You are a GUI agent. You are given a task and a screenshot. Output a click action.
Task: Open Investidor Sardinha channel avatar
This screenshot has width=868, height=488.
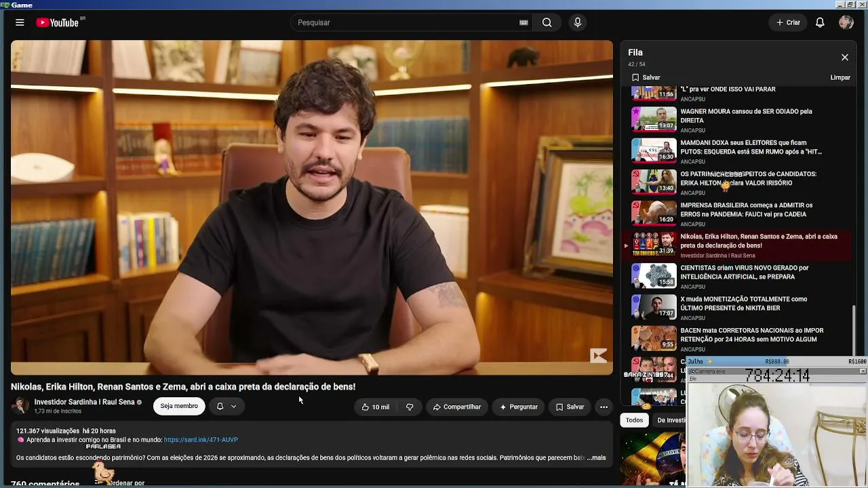point(20,405)
